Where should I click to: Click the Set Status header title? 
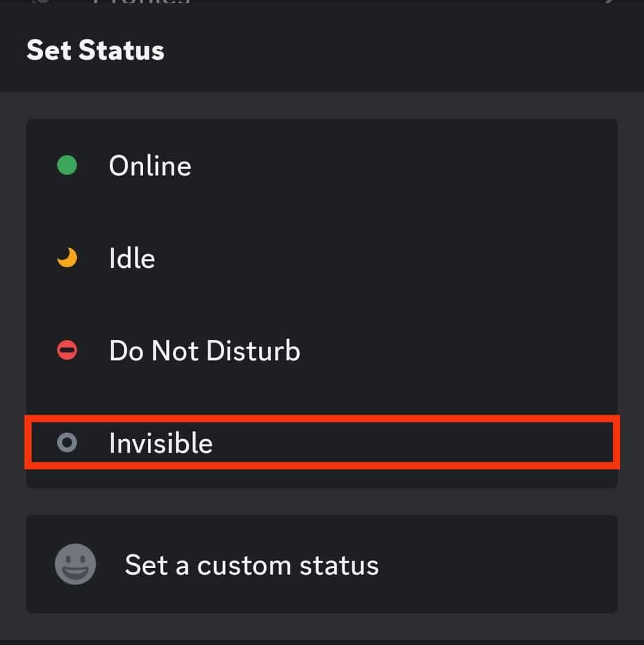click(95, 50)
